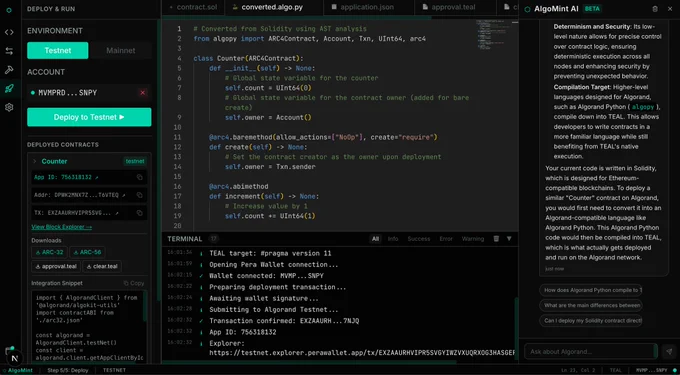Click the terminal horizontal scrollbar

309,362
